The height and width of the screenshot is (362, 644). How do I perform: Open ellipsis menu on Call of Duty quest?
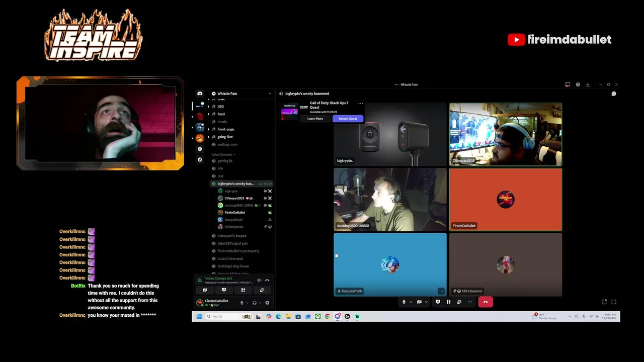pyautogui.click(x=360, y=104)
